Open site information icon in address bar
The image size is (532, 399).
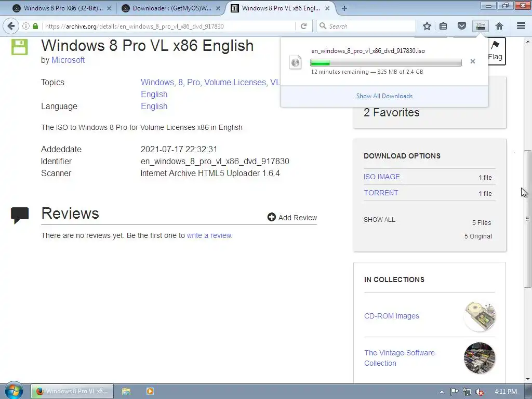[26, 26]
